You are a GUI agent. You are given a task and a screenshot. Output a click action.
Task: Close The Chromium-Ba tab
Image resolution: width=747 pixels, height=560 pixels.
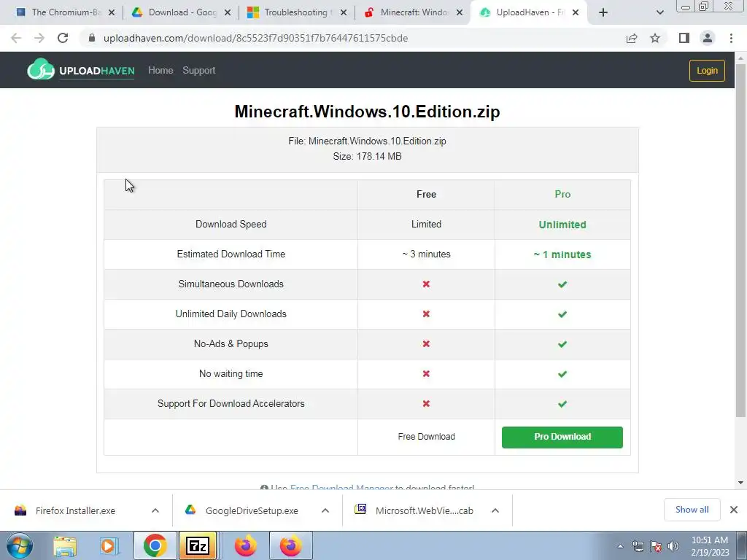click(x=112, y=12)
